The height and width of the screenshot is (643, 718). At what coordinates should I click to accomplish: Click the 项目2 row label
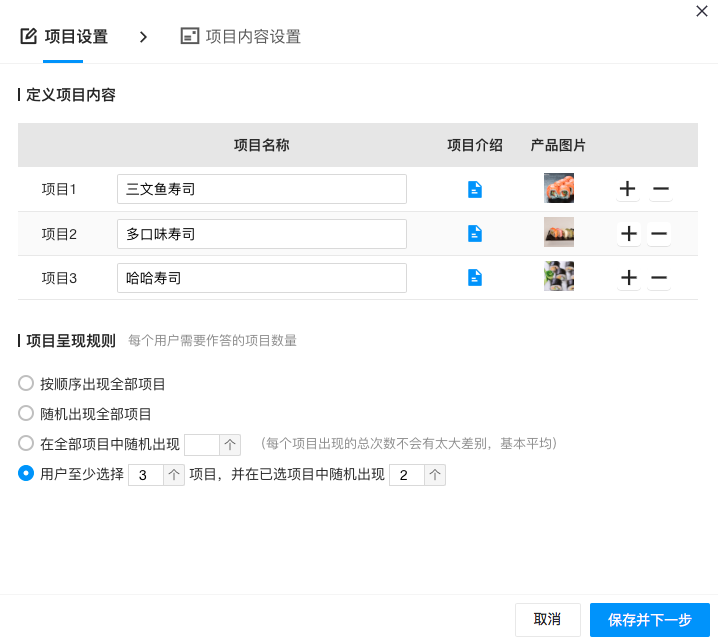pyautogui.click(x=59, y=234)
